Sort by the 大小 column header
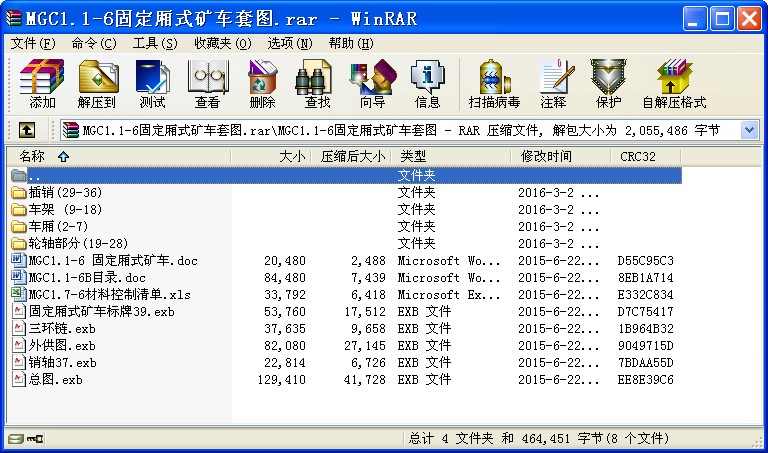Image resolution: width=768 pixels, height=453 pixels. coord(271,157)
